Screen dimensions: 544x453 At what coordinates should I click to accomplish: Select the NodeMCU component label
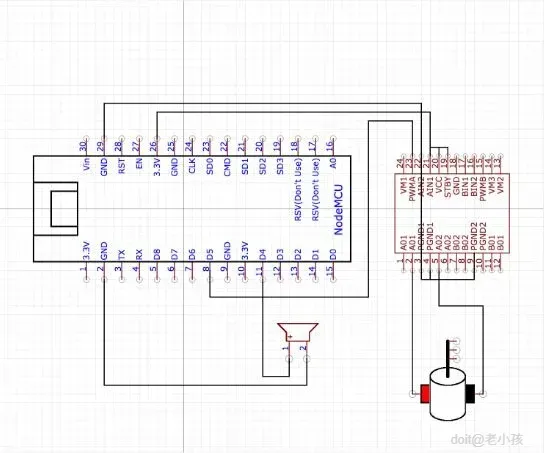coord(338,210)
